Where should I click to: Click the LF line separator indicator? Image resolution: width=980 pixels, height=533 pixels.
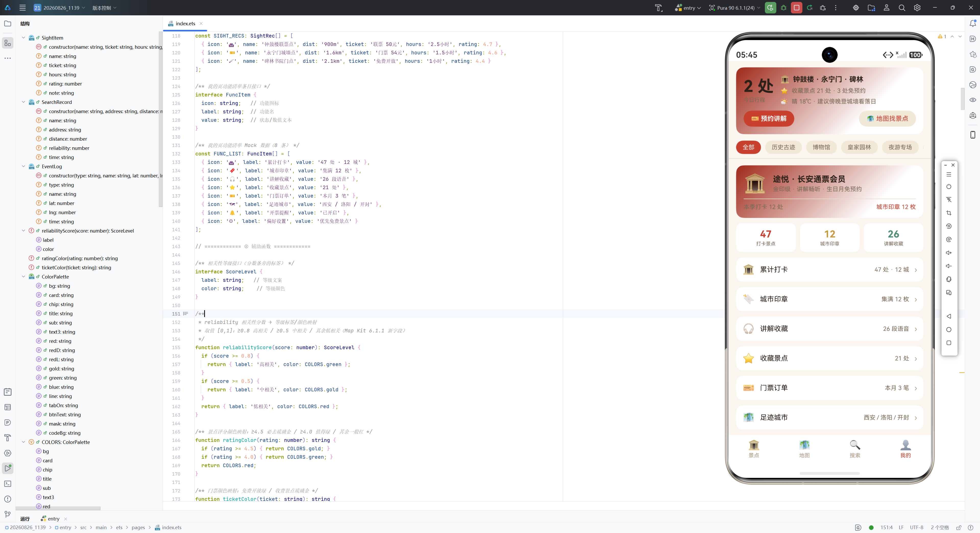point(901,527)
